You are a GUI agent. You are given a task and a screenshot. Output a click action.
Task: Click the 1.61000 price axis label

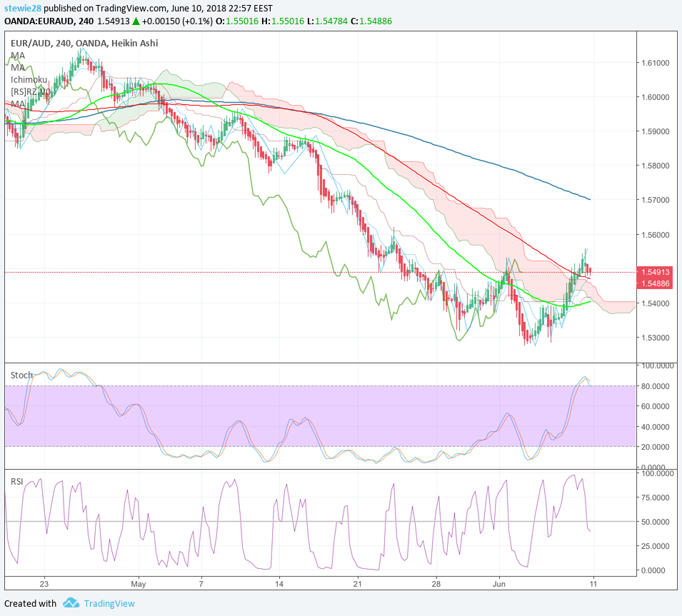pyautogui.click(x=656, y=63)
